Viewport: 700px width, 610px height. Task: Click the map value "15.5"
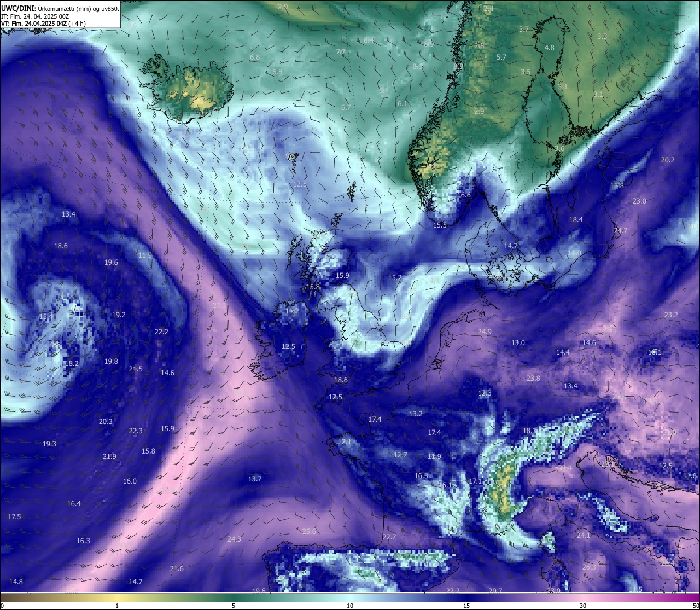440,225
